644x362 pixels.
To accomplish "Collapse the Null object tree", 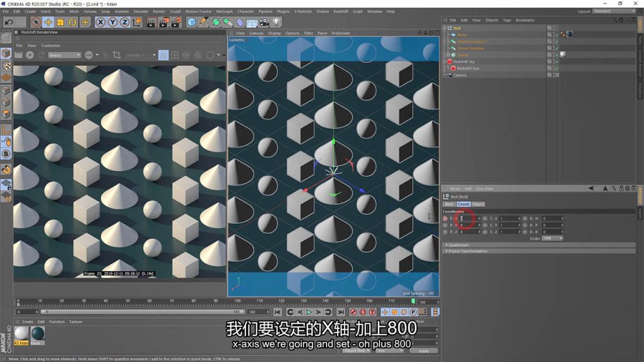I will 445,28.
